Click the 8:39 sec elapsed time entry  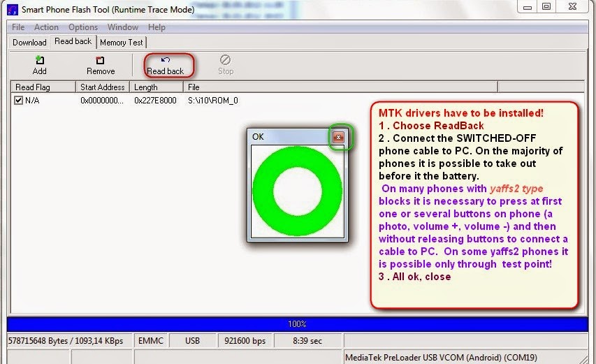click(x=307, y=341)
